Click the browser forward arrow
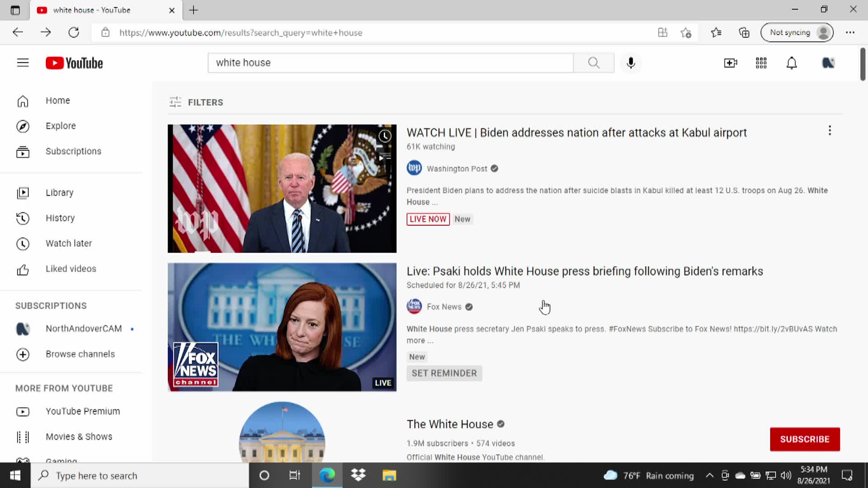 [x=46, y=33]
